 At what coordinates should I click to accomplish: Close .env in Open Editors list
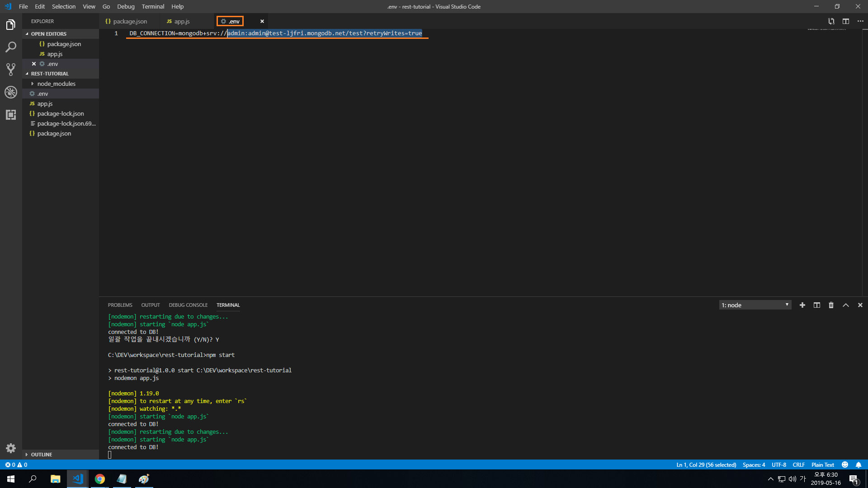point(34,64)
